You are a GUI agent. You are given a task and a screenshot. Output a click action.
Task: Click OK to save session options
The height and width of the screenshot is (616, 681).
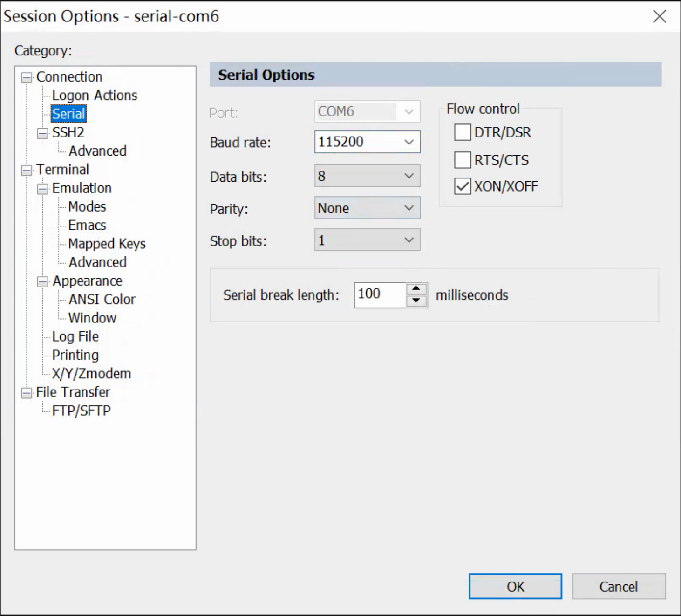click(515, 586)
